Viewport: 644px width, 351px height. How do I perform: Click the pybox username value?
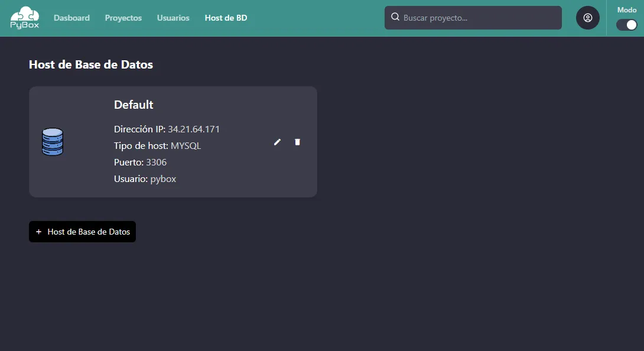tap(163, 179)
